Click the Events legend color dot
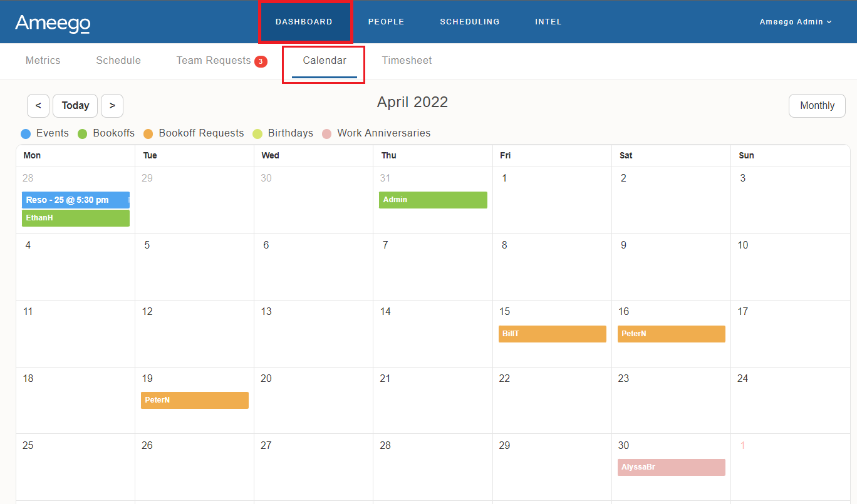This screenshot has height=504, width=857. (25, 133)
